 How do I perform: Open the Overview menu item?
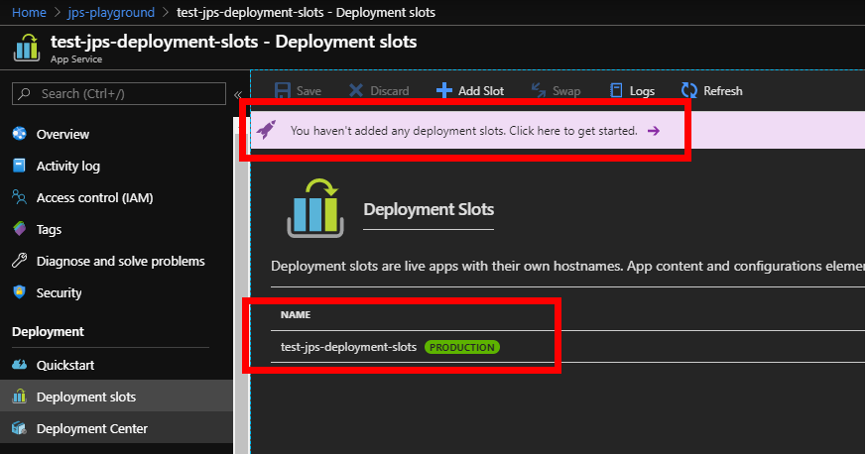(x=62, y=134)
